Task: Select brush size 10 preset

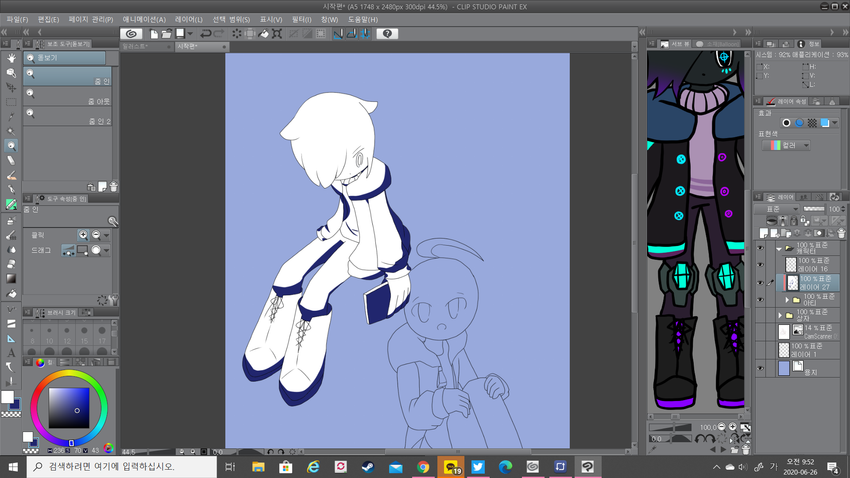Action: [x=49, y=334]
